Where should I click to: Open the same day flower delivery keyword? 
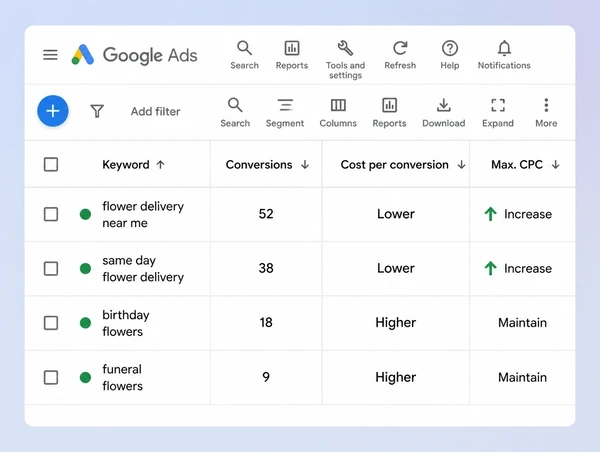tap(143, 269)
